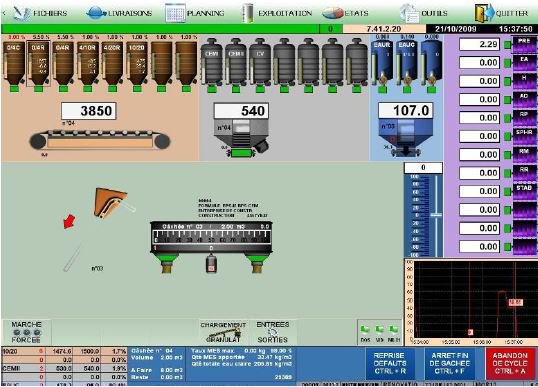Click the aggregate conveyor belt icon
This screenshot has width=538, height=387.
pos(100,140)
